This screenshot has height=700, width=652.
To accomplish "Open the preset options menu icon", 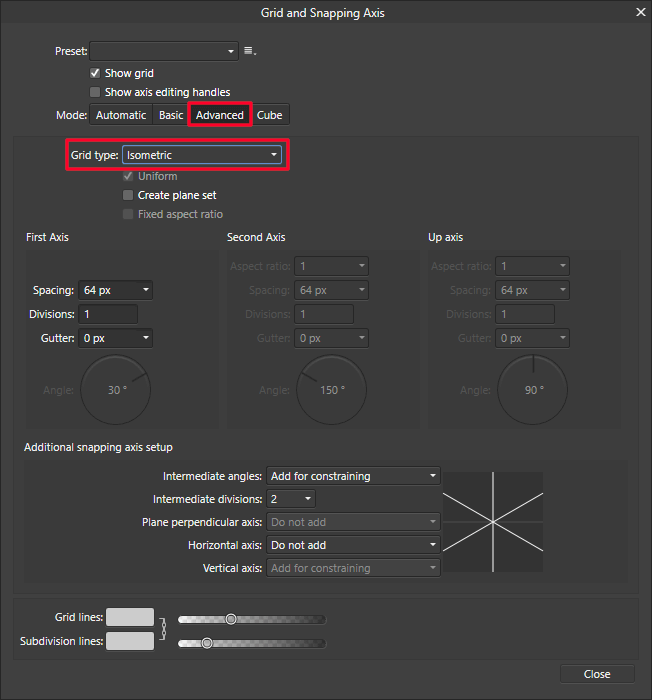I will 250,51.
